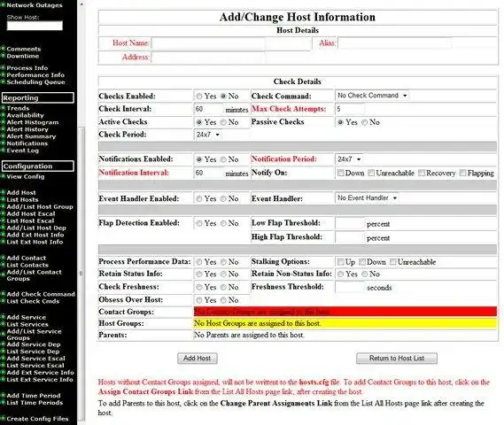This screenshot has width=504, height=425.
Task: Select No for Checks Enabled
Action: pyautogui.click(x=223, y=96)
